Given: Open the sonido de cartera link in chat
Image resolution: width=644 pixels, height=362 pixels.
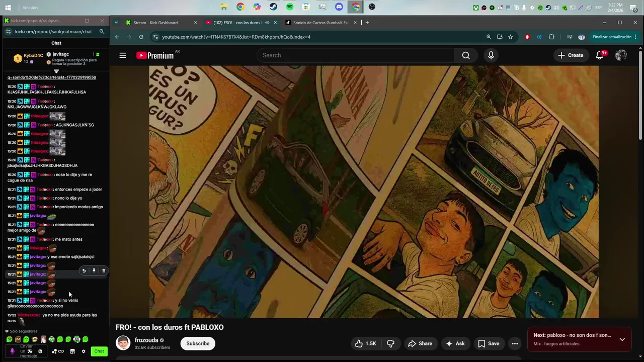Looking at the screenshot, I should coord(51,77).
